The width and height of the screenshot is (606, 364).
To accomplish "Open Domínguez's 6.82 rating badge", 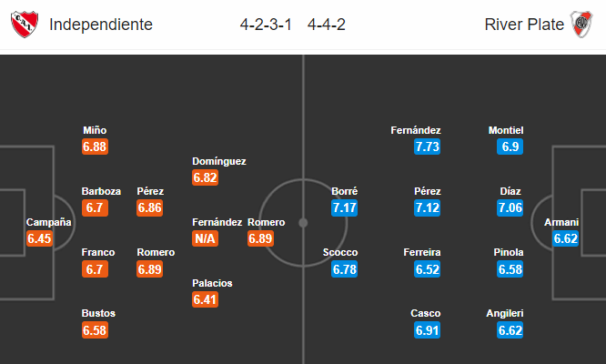I will coord(206,177).
